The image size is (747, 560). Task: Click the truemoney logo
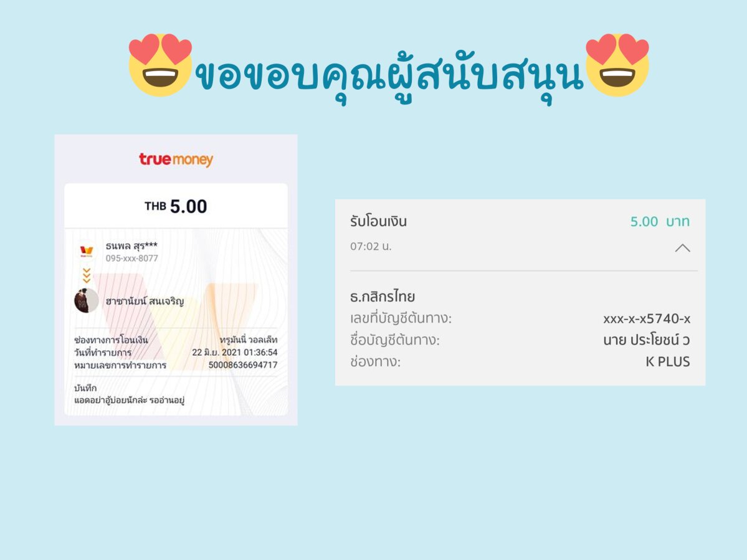[176, 159]
